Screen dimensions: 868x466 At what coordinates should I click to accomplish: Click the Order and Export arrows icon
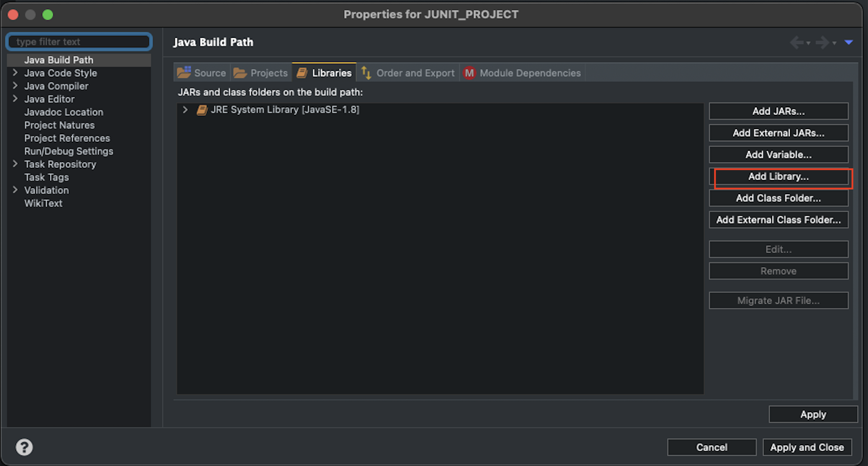[366, 73]
